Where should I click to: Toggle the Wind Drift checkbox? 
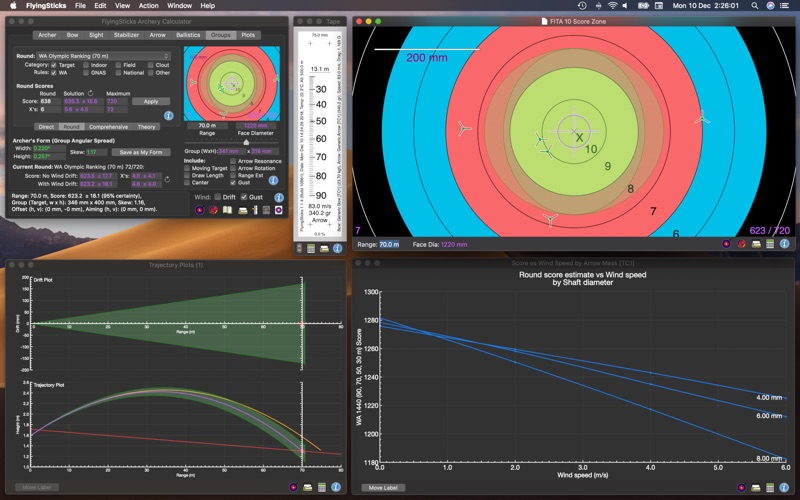tap(218, 197)
